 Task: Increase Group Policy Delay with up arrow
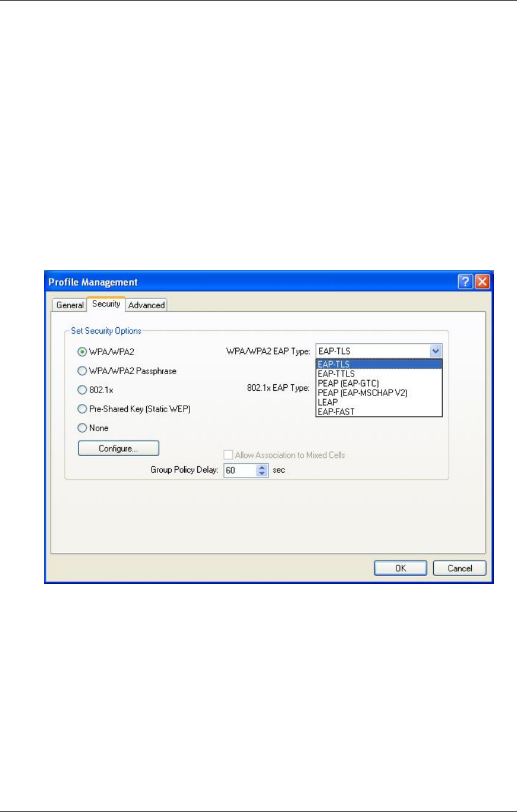click(263, 467)
